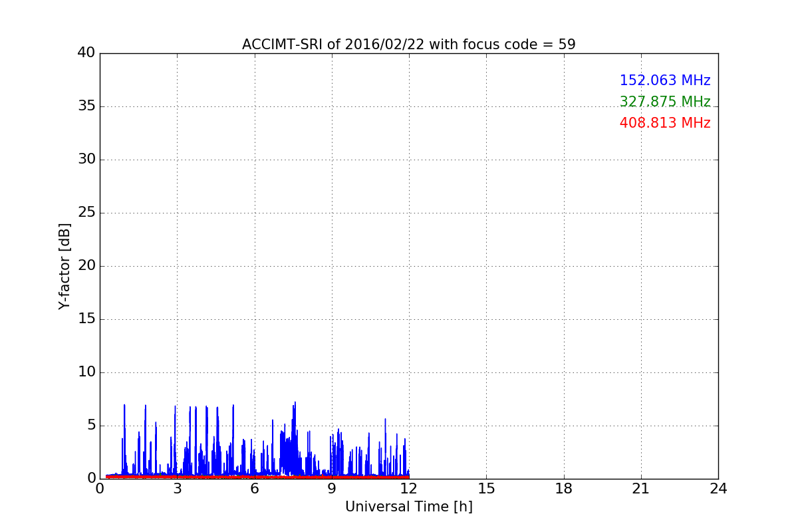798x532 pixels.
Task: Select the green 327.875 MHz legend label
Action: pyautogui.click(x=665, y=102)
